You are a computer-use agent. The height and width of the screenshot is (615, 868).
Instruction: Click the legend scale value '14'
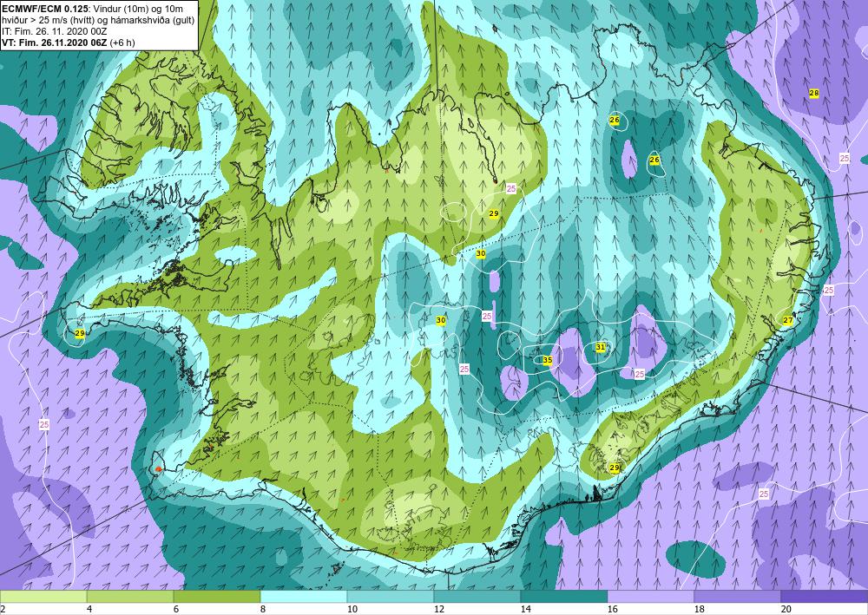pyautogui.click(x=526, y=610)
